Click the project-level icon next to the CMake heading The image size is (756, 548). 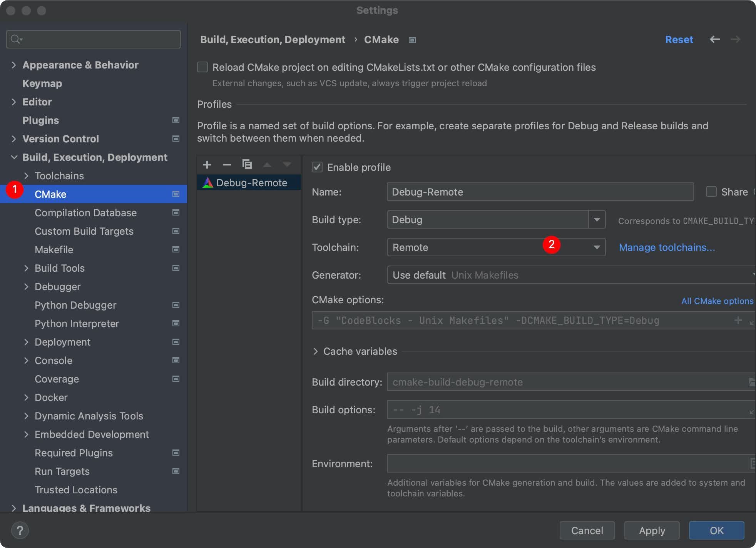pos(412,40)
